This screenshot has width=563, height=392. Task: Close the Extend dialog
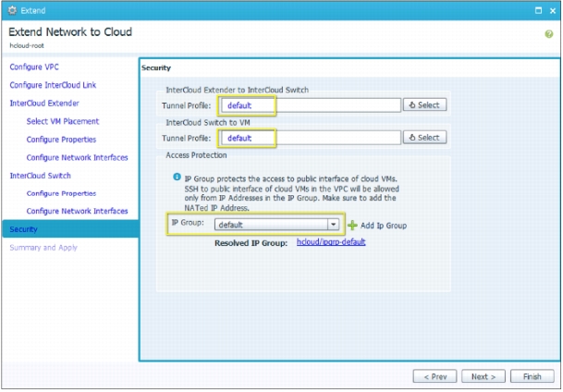coord(553,11)
